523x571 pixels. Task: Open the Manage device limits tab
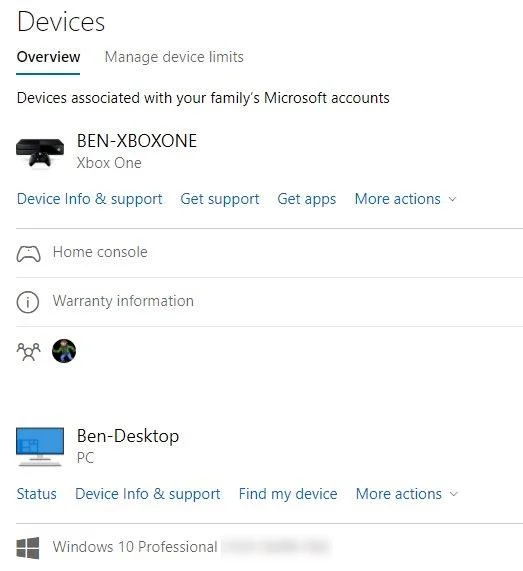coord(174,57)
